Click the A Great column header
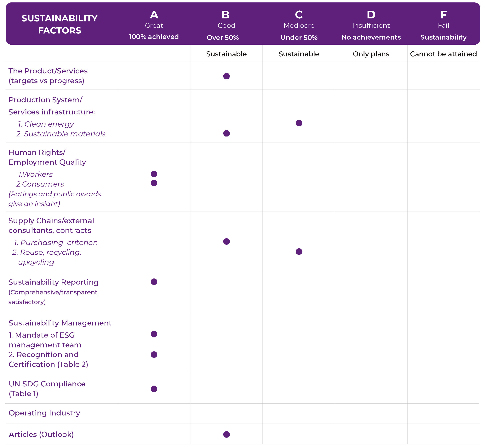The height and width of the screenshot is (448, 487). pyautogui.click(x=154, y=24)
